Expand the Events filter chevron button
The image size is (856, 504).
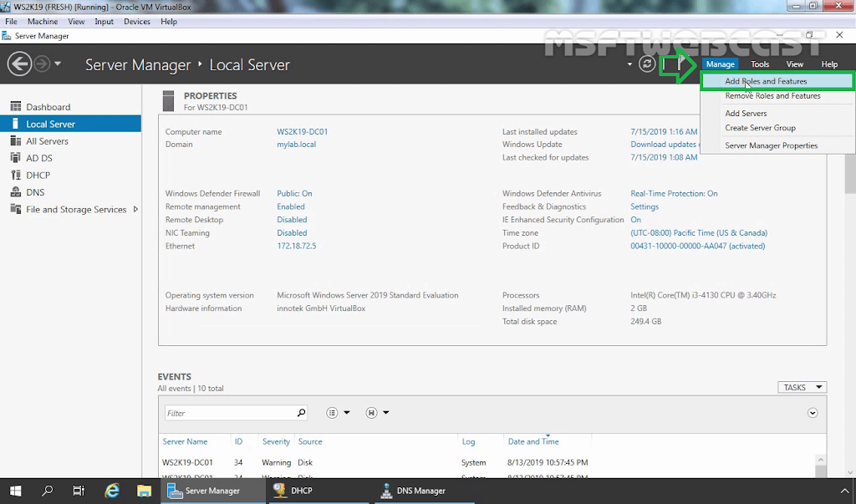point(813,413)
